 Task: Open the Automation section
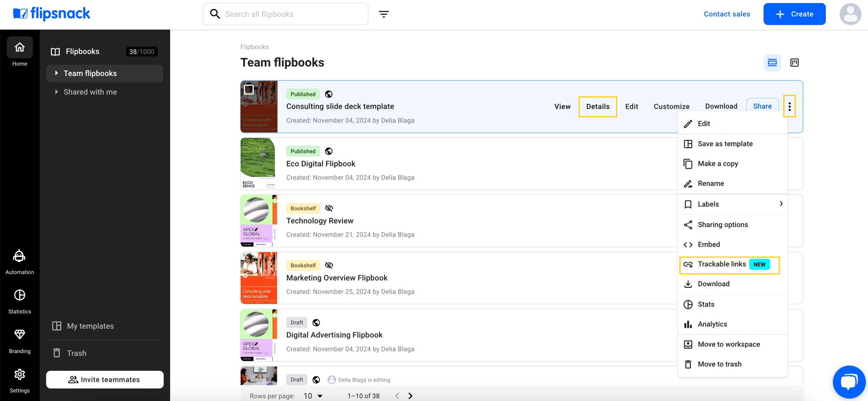pos(19,261)
